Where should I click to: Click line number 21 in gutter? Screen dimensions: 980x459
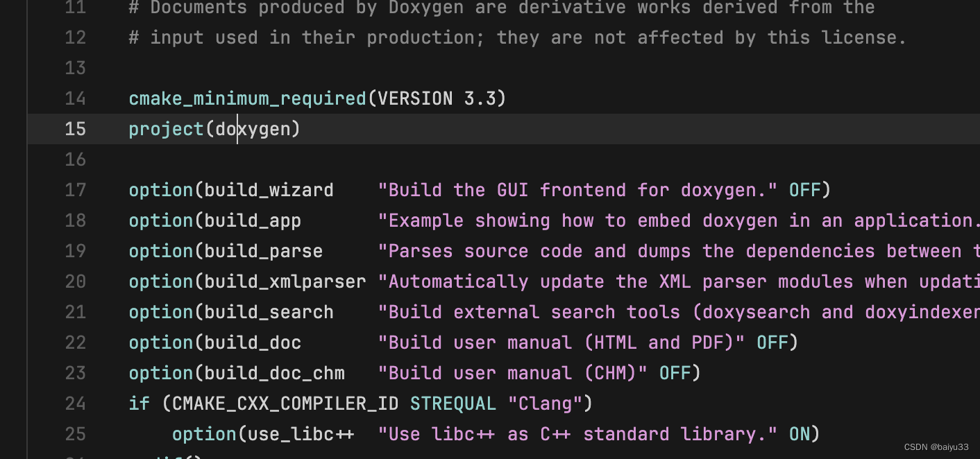(75, 312)
